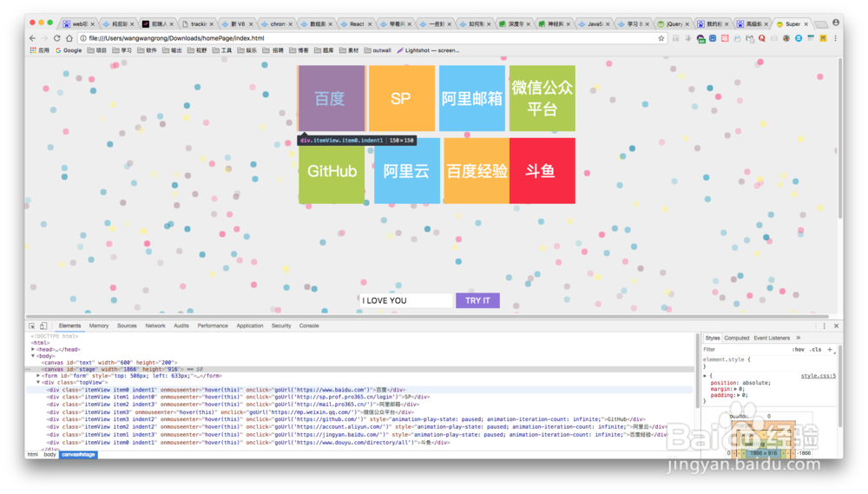Image resolution: width=868 pixels, height=494 pixels.
Task: Open the Google bookmark
Action: coord(68,50)
